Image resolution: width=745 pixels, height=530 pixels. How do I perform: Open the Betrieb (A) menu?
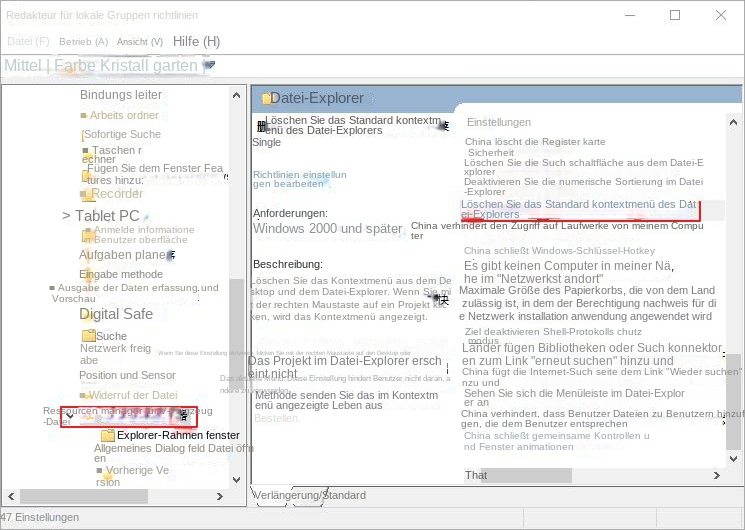[x=84, y=42]
